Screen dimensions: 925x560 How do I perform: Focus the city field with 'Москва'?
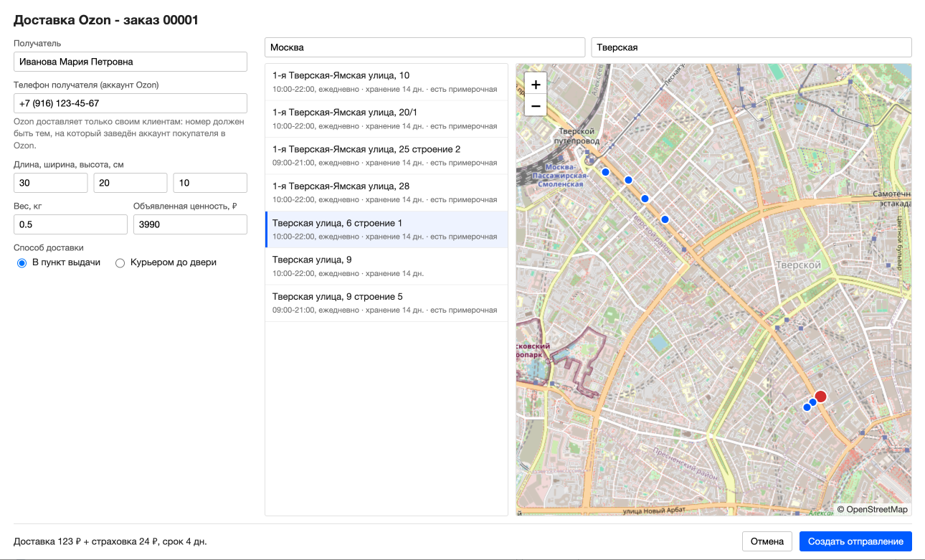425,47
